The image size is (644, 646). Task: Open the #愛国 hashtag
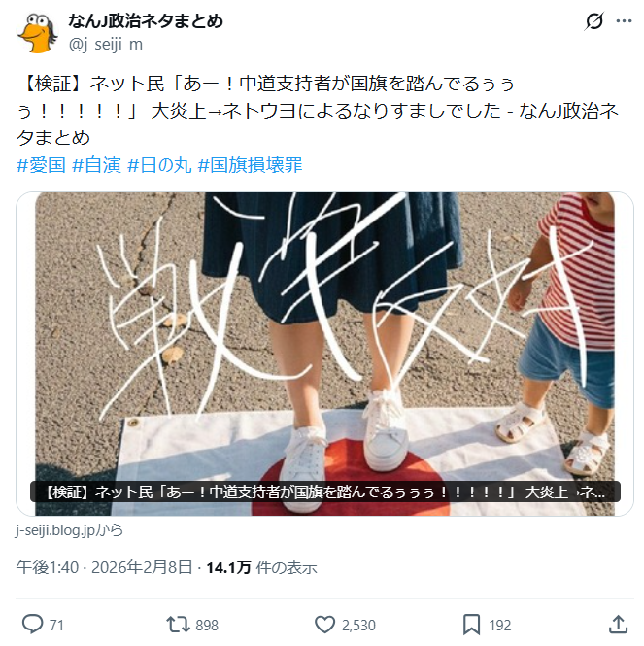tap(41, 165)
